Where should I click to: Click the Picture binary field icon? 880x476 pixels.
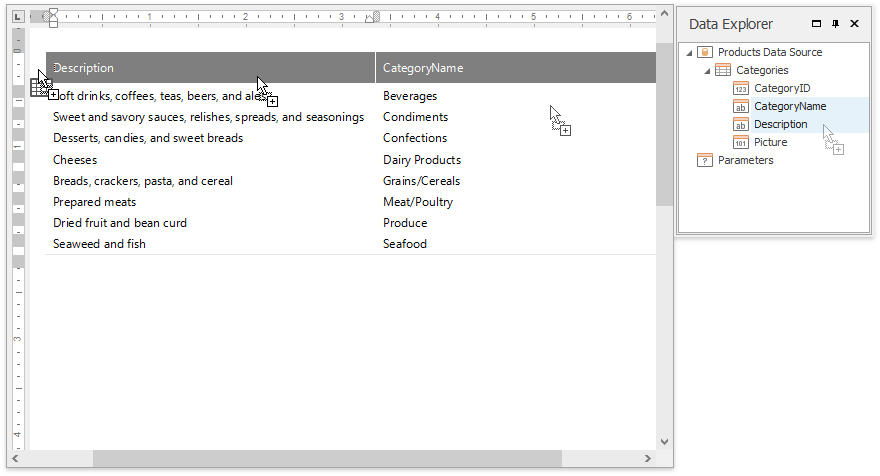(x=741, y=142)
